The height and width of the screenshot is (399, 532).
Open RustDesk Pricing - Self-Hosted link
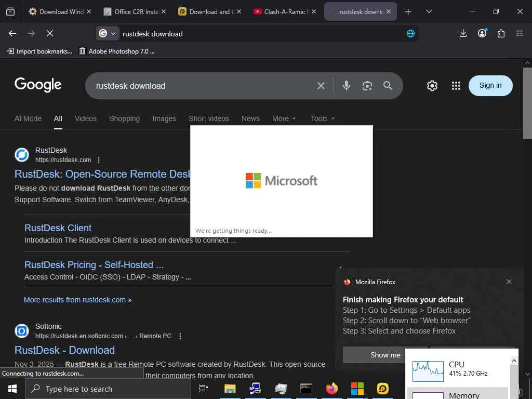pyautogui.click(x=94, y=264)
